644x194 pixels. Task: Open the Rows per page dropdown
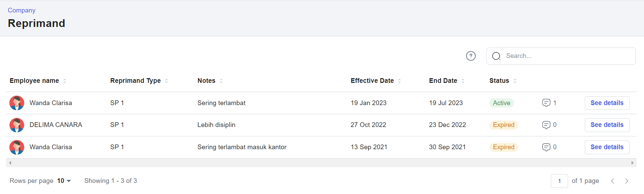click(64, 181)
